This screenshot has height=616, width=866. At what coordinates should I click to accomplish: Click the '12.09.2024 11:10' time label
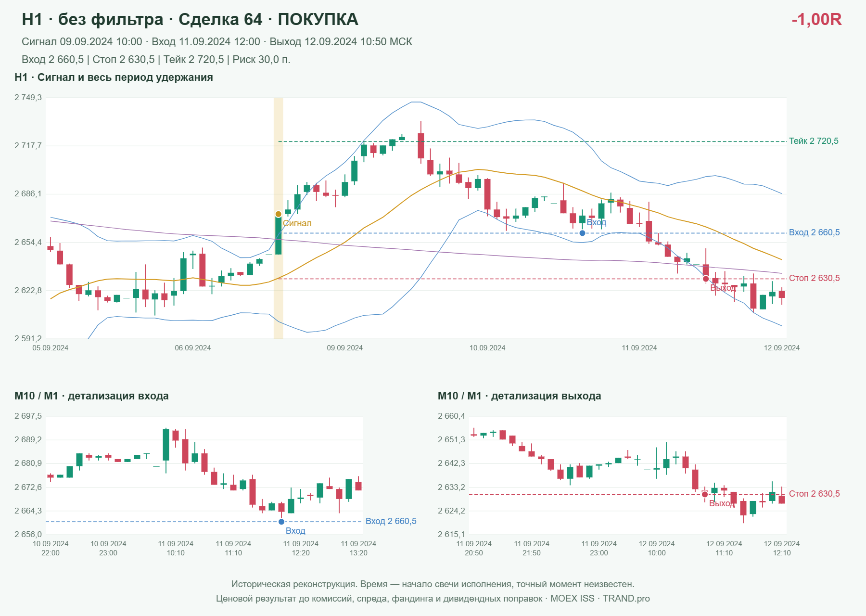[x=724, y=548]
